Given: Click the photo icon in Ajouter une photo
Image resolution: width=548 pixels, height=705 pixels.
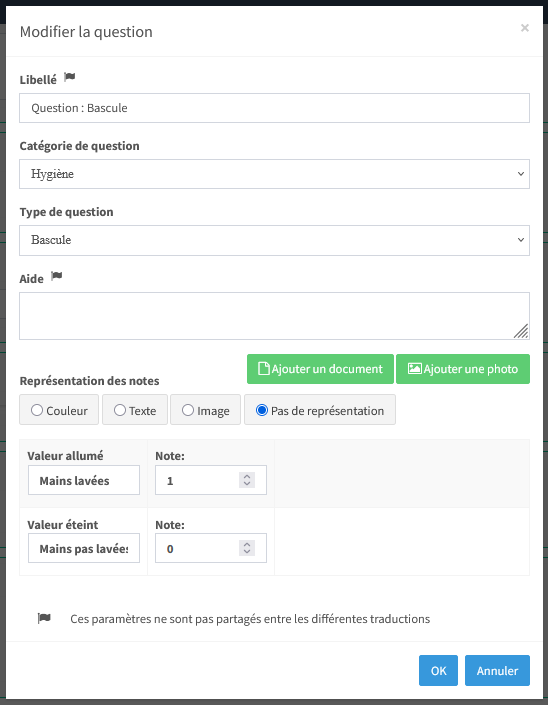Looking at the screenshot, I should click(414, 369).
